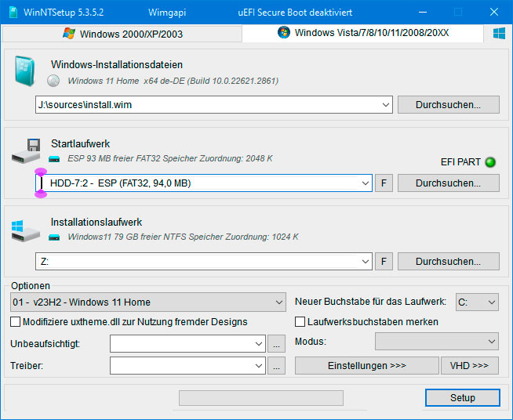The width and height of the screenshot is (513, 420).
Task: Click Durchsuchen for Windows installation files
Action: coord(448,104)
